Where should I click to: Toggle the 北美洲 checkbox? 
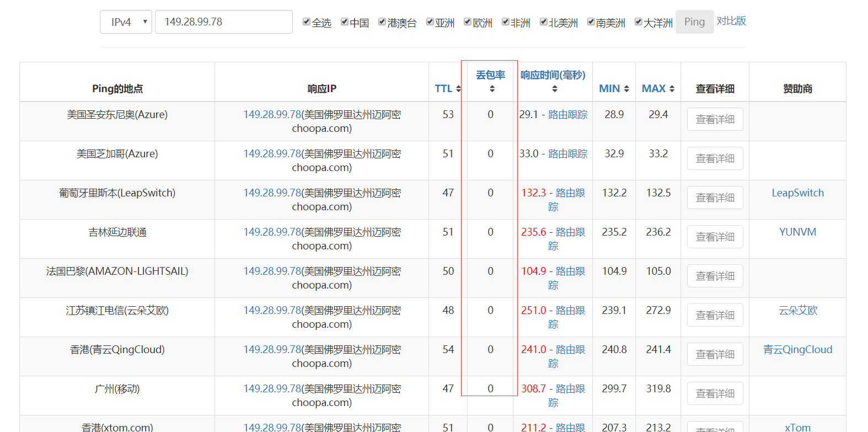pyautogui.click(x=544, y=22)
